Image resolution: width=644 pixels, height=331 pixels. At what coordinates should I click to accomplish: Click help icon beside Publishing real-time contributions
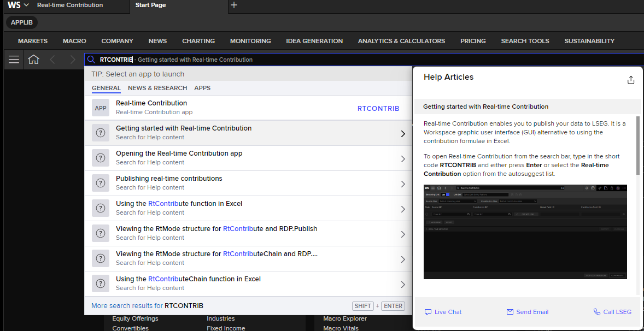[101, 184]
